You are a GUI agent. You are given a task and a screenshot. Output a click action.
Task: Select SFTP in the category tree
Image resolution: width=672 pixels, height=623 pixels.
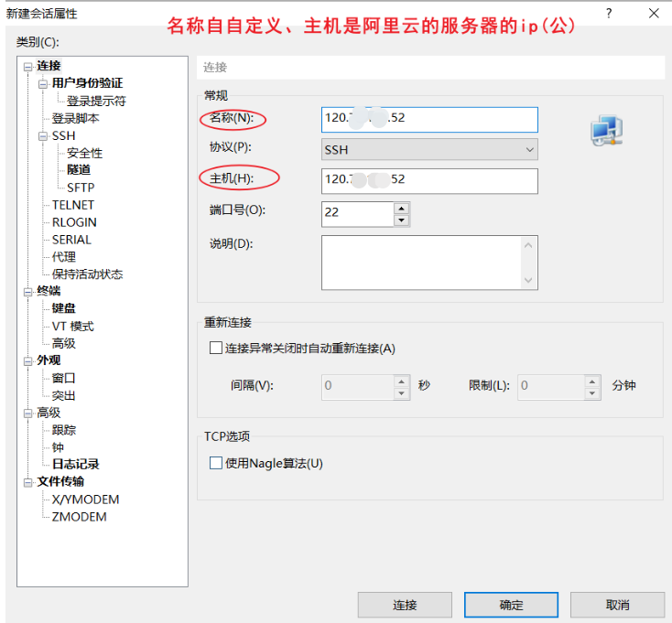point(81,188)
